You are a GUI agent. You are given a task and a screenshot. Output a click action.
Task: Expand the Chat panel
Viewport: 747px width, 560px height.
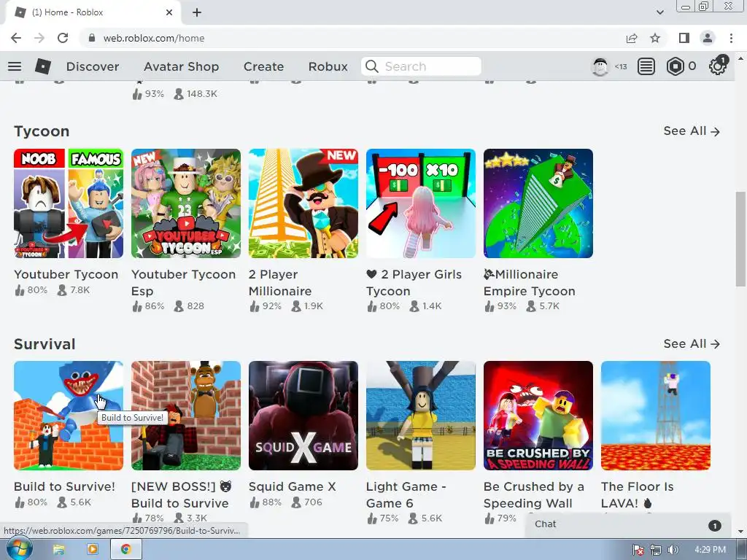pyautogui.click(x=627, y=524)
